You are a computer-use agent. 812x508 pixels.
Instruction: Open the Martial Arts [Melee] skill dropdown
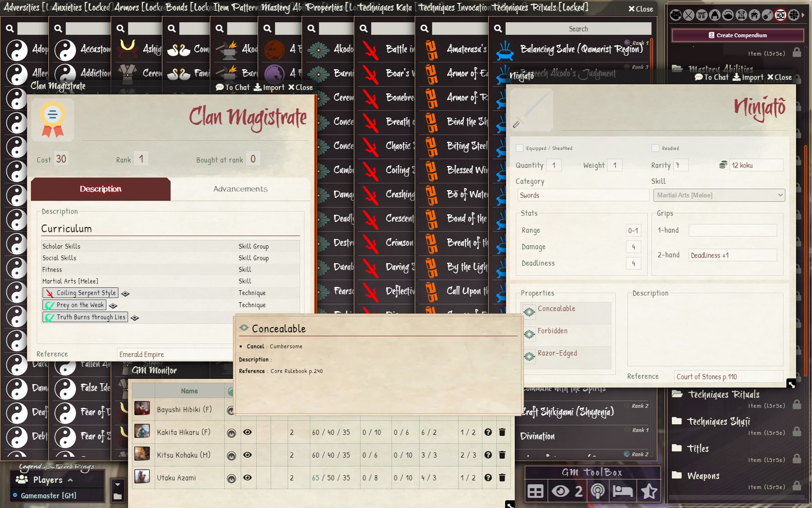point(718,195)
